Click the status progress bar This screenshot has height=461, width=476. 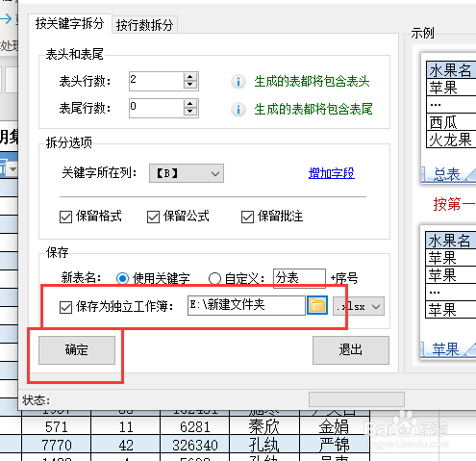(x=357, y=399)
